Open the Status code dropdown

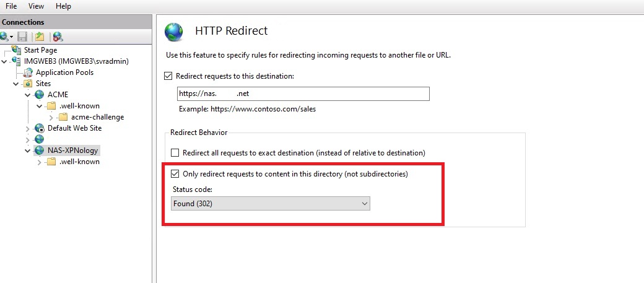click(271, 203)
